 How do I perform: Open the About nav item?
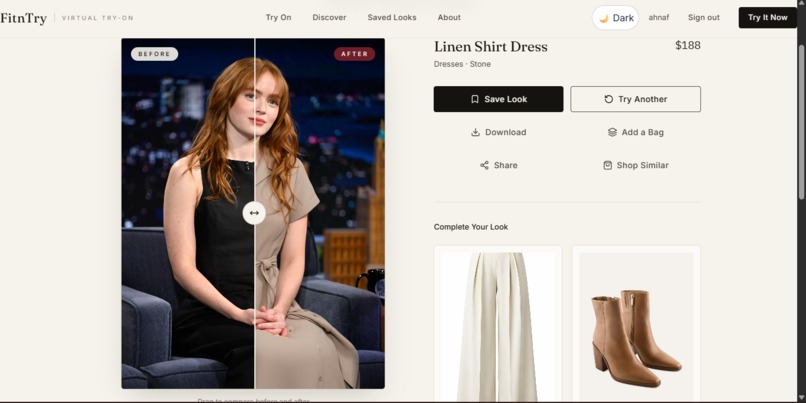click(x=449, y=17)
